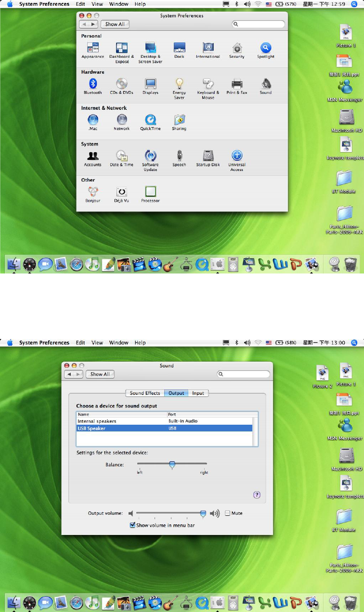Open the Processor preference pane
The image size is (364, 612).
[150, 194]
